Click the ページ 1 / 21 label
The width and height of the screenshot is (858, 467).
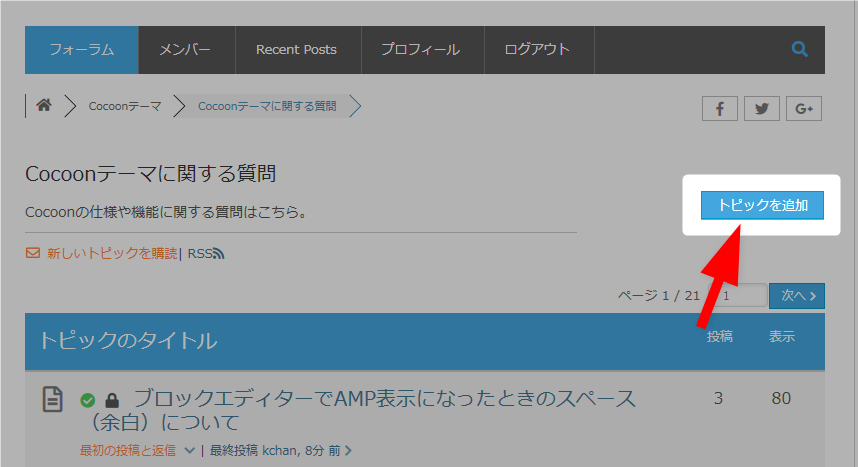[x=659, y=296]
